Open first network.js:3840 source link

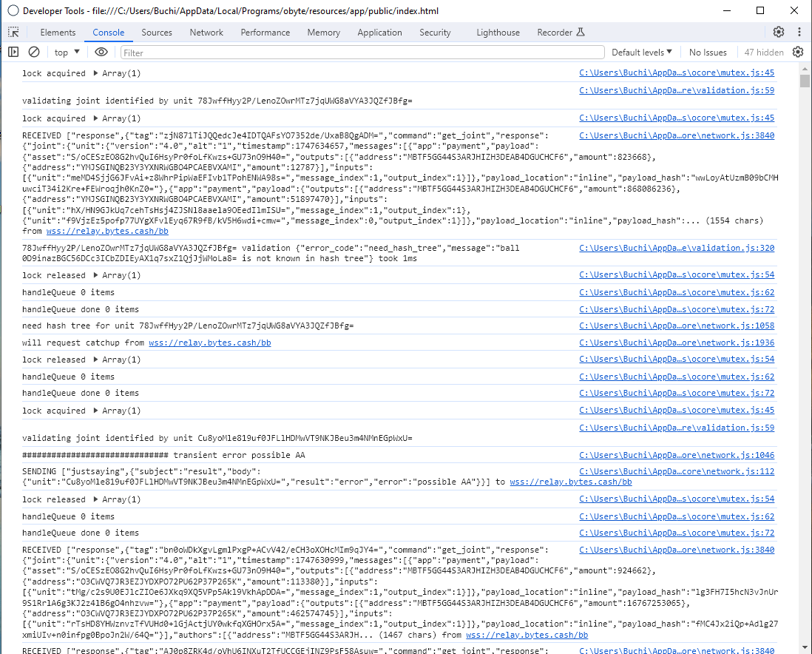[x=677, y=135]
